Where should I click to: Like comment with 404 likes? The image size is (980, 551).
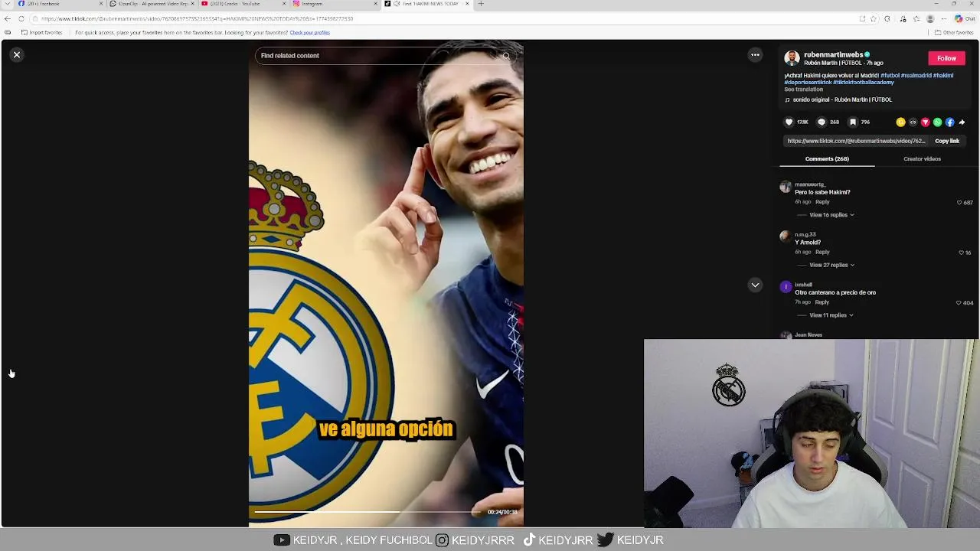coord(959,303)
